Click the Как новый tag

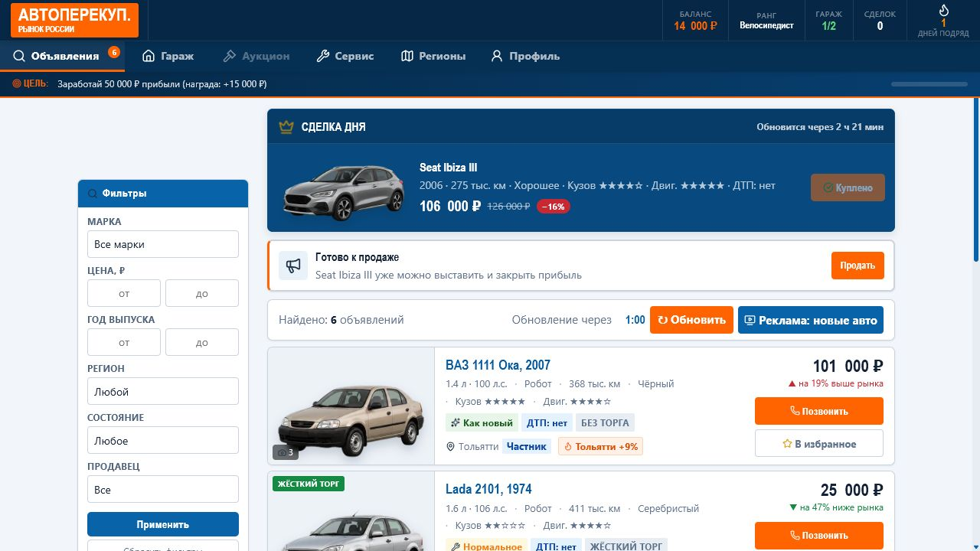482,423
